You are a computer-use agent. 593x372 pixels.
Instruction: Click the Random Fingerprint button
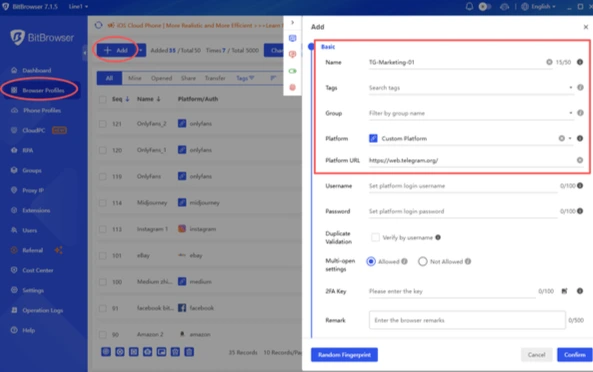coord(344,355)
